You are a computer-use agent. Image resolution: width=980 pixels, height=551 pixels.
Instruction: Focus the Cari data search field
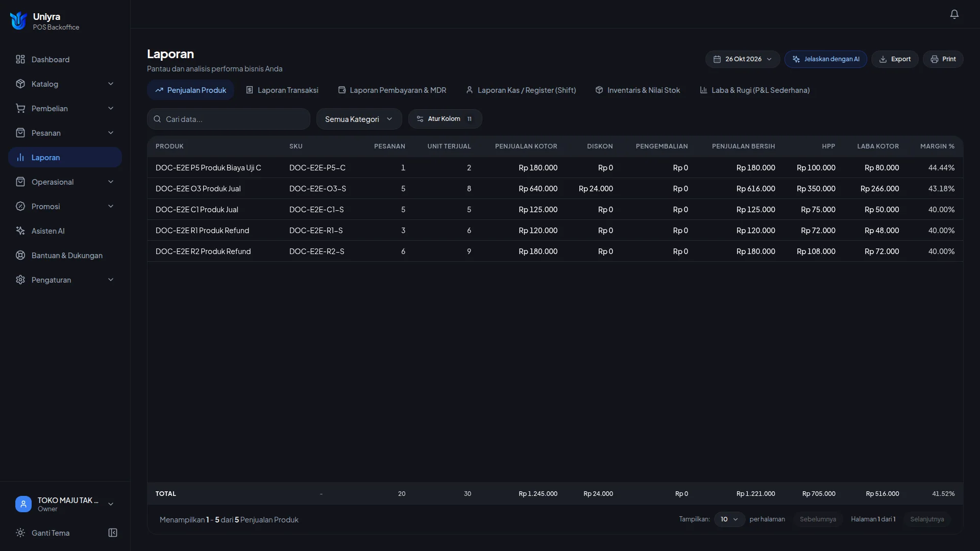(x=229, y=119)
